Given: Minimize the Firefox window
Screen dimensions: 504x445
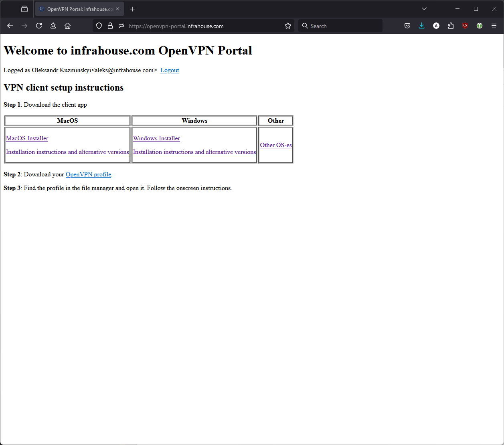Looking at the screenshot, I should (457, 9).
